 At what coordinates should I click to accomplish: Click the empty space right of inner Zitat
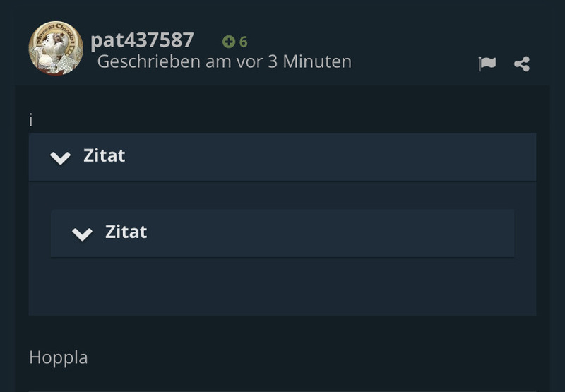click(x=331, y=233)
